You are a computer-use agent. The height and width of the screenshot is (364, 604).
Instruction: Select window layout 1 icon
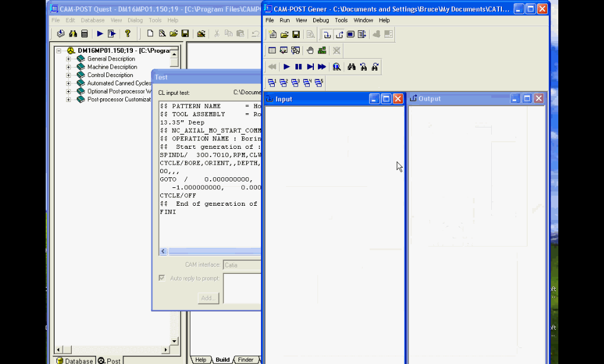272,82
